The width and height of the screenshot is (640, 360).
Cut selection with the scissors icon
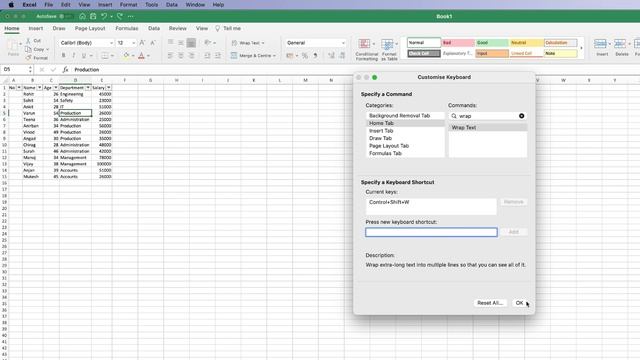pos(28,41)
